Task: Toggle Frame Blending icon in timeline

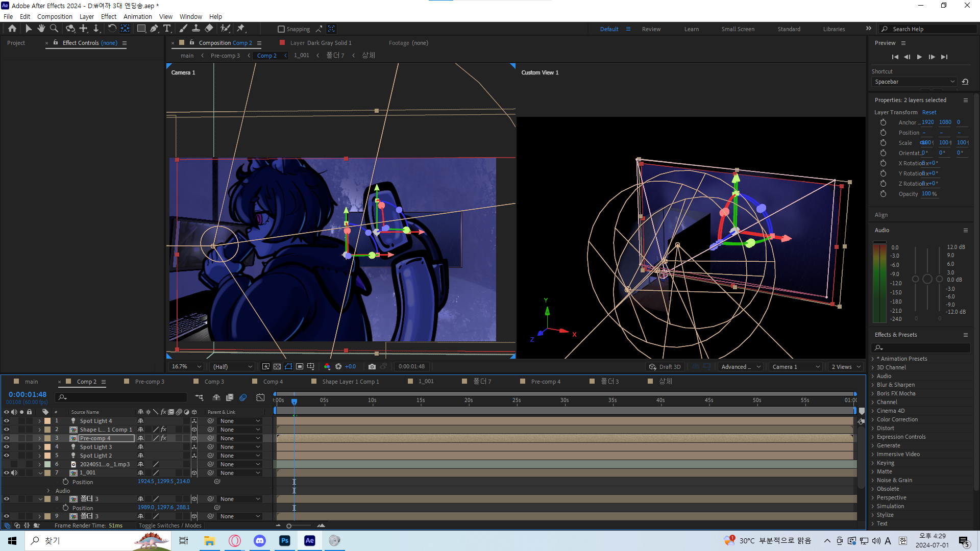Action: click(230, 397)
